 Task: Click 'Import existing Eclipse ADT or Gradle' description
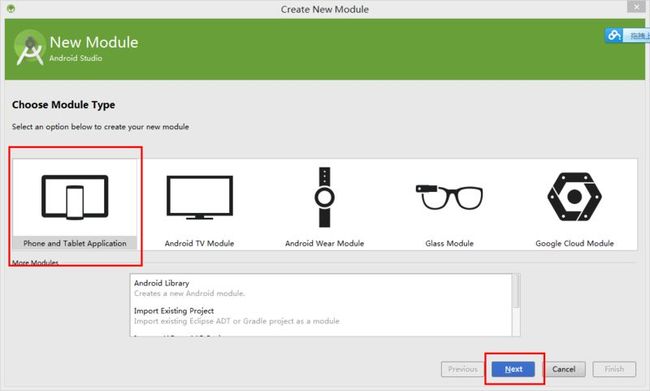pyautogui.click(x=237, y=321)
